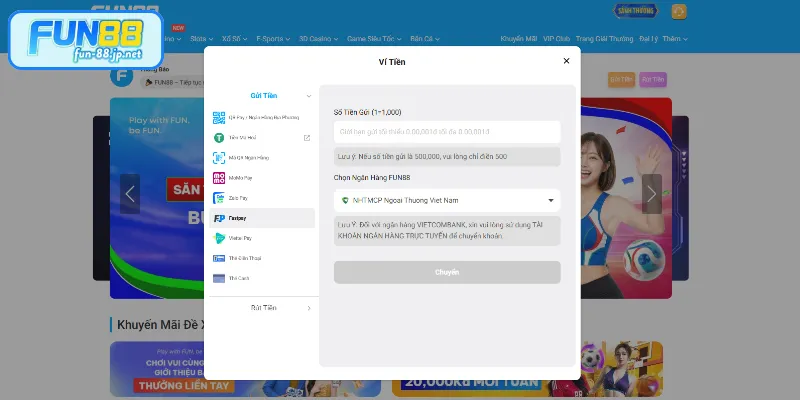Pick the Zalo Pay icon

(x=219, y=198)
